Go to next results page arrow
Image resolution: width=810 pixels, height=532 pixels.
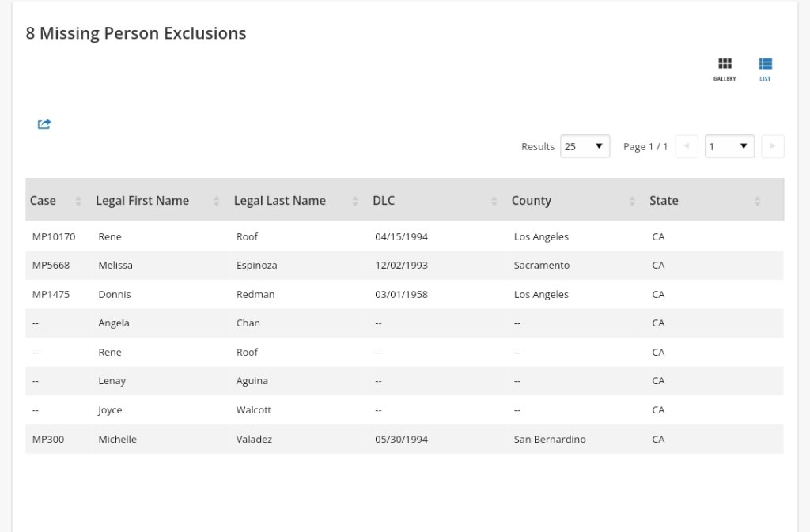(x=772, y=146)
